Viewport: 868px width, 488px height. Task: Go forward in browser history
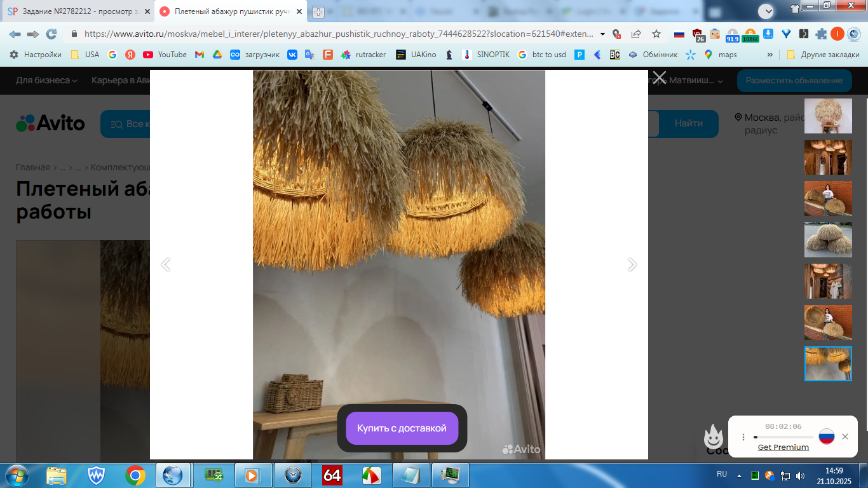(x=33, y=34)
